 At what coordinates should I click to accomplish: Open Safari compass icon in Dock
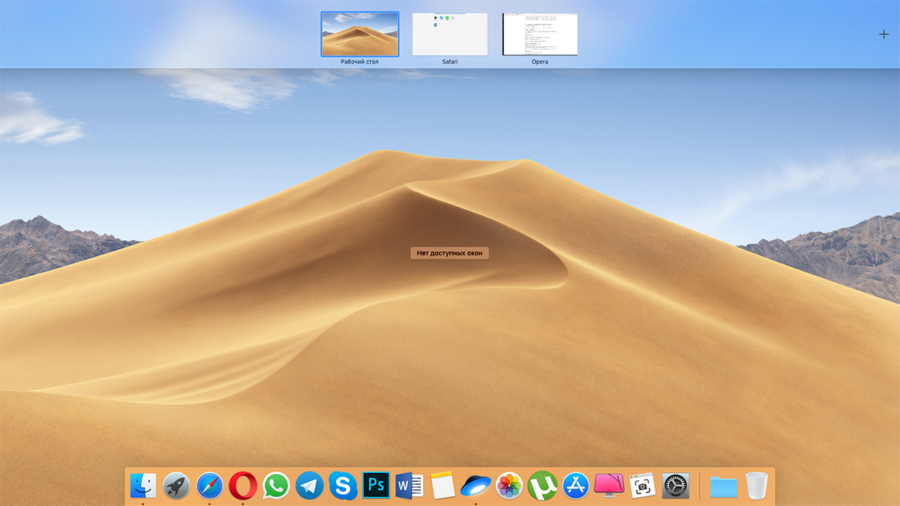(x=209, y=486)
